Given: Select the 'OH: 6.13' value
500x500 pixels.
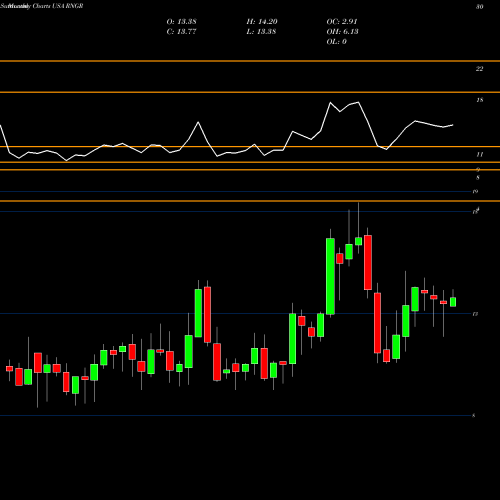Looking at the screenshot, I should pyautogui.click(x=342, y=32).
